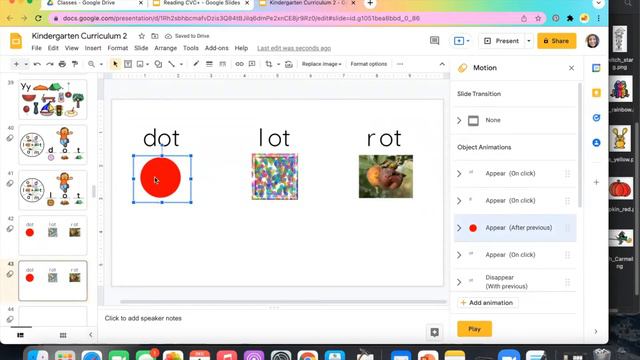Click the redo arrow in toolbar
640x360 pixels.
coord(50,64)
